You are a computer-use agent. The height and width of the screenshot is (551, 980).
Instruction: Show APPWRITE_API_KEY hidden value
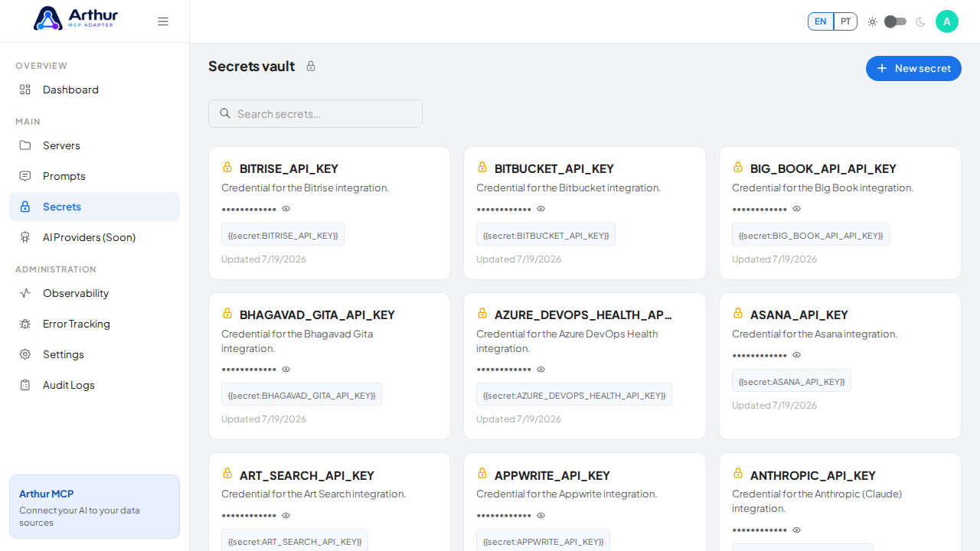[x=541, y=516]
